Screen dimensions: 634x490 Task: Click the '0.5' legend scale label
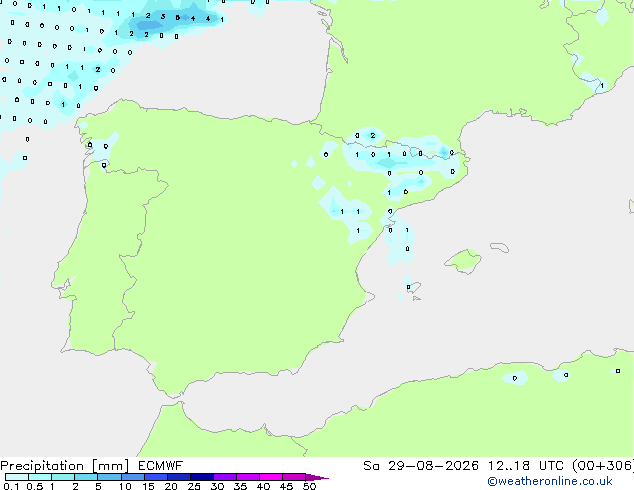34,486
